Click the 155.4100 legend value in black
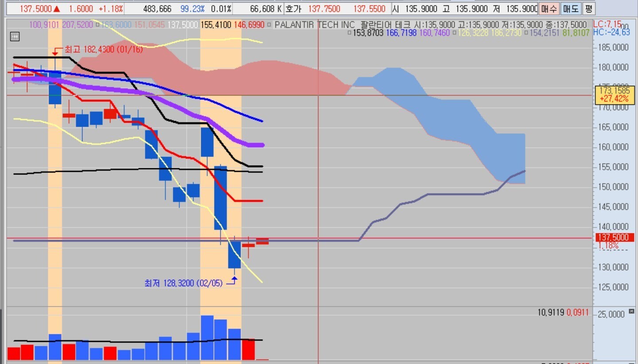Viewport: 638px width, 364px height. [216, 25]
